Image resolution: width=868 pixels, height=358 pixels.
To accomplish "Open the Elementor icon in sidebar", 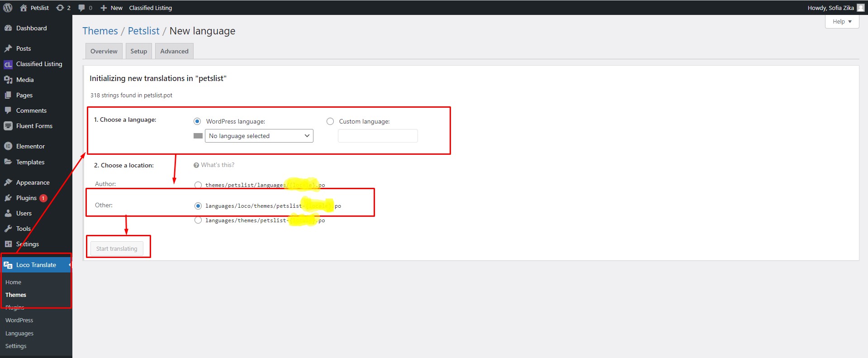I will click(8, 146).
